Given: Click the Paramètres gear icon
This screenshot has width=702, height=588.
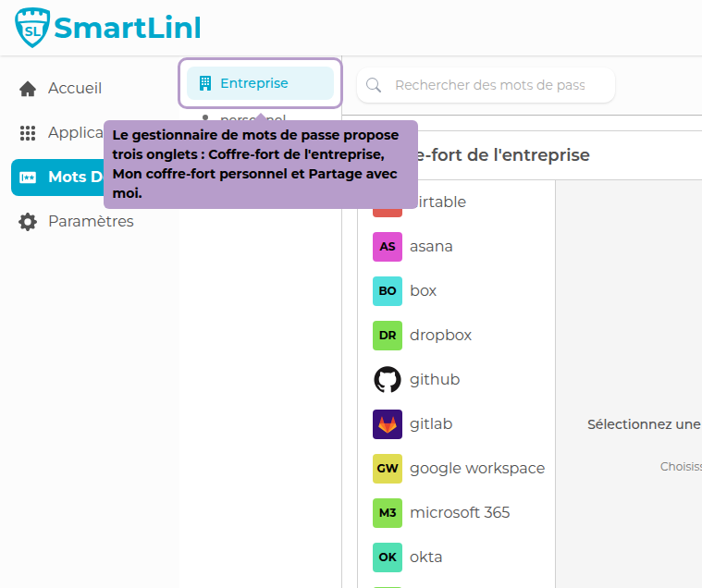Looking at the screenshot, I should pyautogui.click(x=28, y=222).
